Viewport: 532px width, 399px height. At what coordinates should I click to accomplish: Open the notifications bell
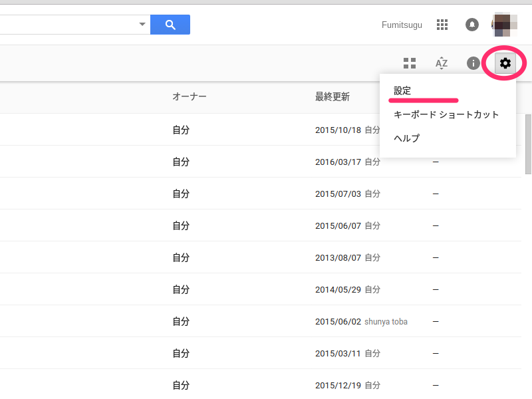[472, 25]
